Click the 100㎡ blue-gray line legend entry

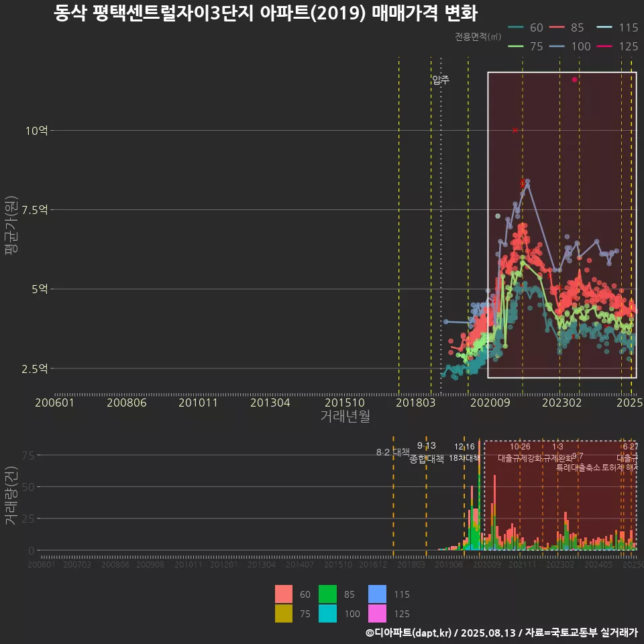(x=570, y=46)
